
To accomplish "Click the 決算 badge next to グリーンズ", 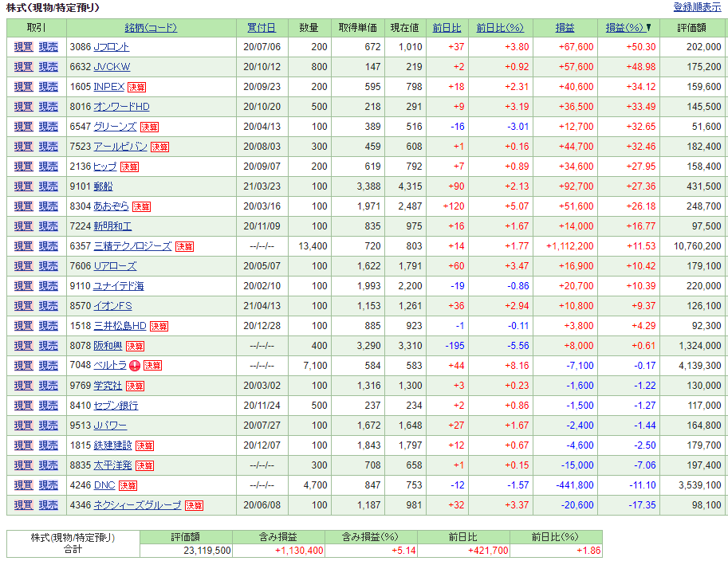I will tap(149, 127).
